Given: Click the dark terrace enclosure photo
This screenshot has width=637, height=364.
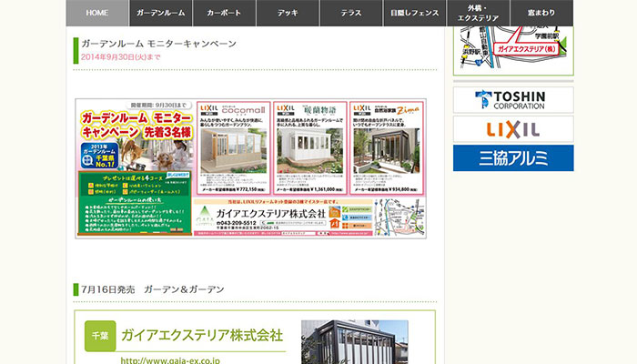Looking at the screenshot, I should coord(355,342).
